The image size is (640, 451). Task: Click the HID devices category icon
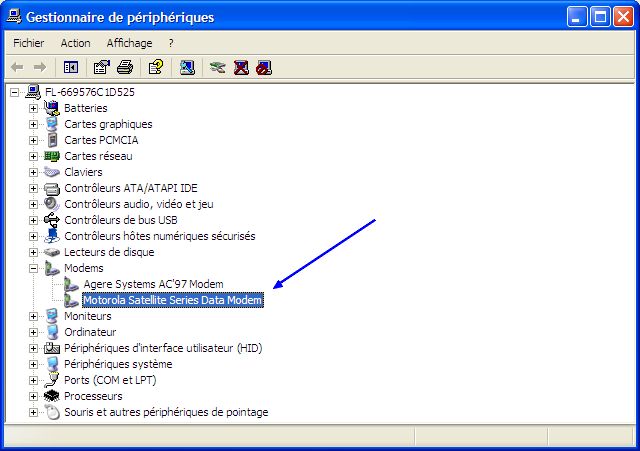pyautogui.click(x=52, y=348)
